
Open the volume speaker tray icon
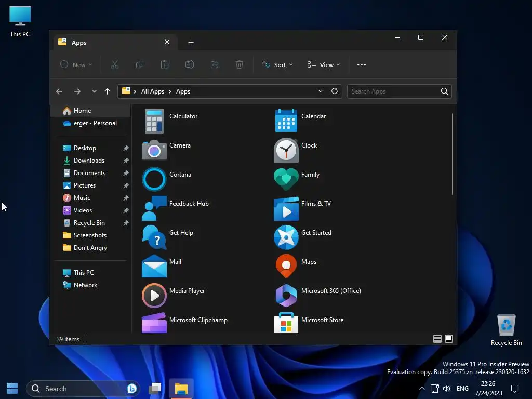(446, 389)
